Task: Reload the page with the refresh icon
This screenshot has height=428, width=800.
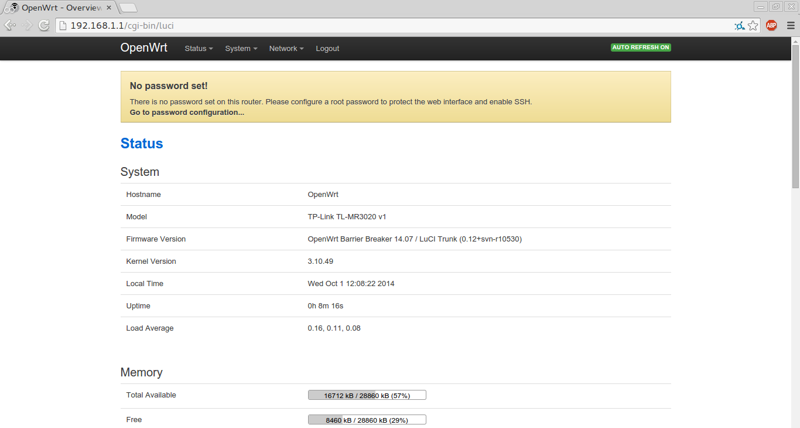Action: pyautogui.click(x=44, y=26)
